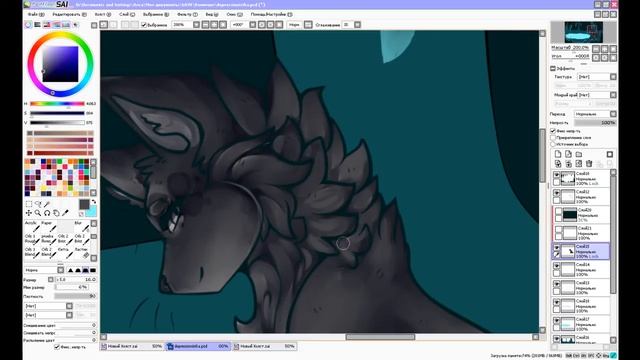Create a new linework layer
The height and width of the screenshot is (360, 640).
[x=568, y=154]
